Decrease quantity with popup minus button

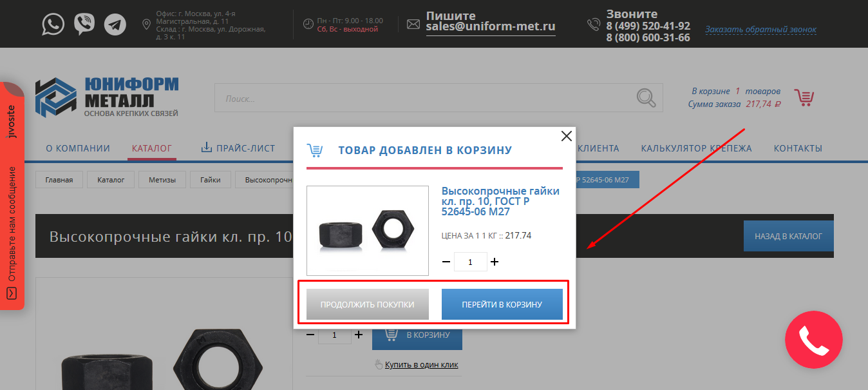click(446, 262)
